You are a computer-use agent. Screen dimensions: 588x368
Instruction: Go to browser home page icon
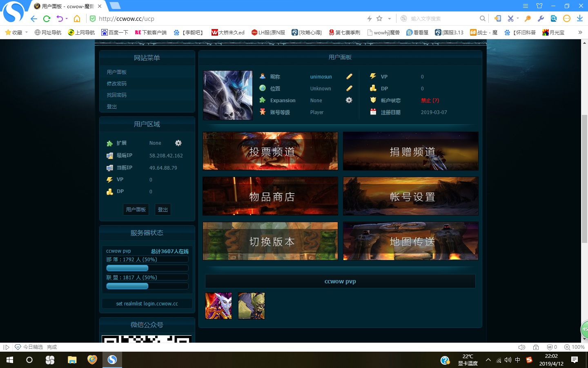tap(77, 19)
